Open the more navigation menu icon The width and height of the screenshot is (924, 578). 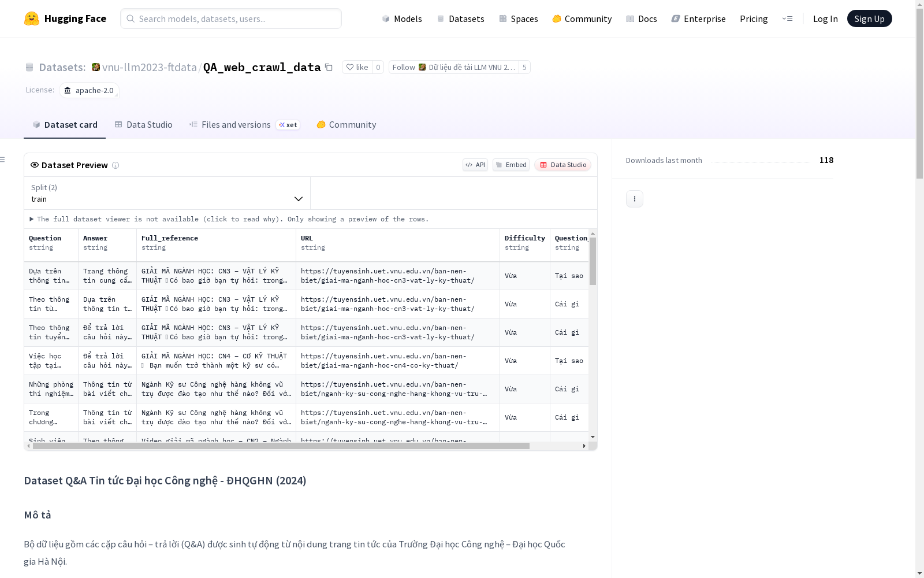tap(787, 18)
